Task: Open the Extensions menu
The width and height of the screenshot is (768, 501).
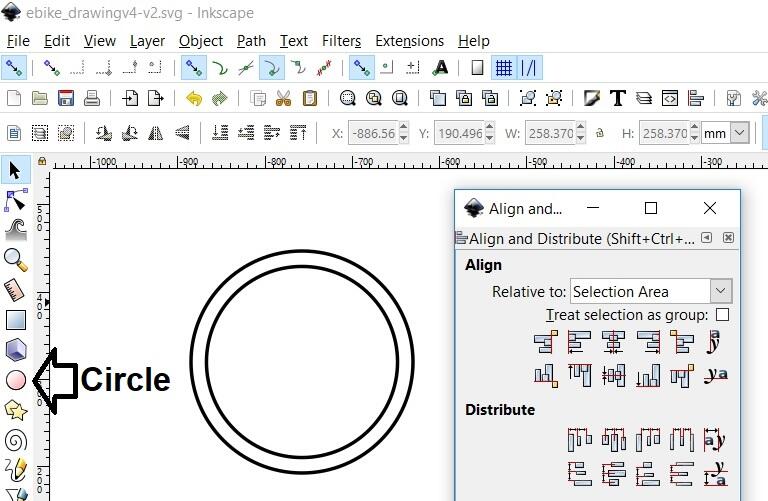Action: (x=409, y=41)
